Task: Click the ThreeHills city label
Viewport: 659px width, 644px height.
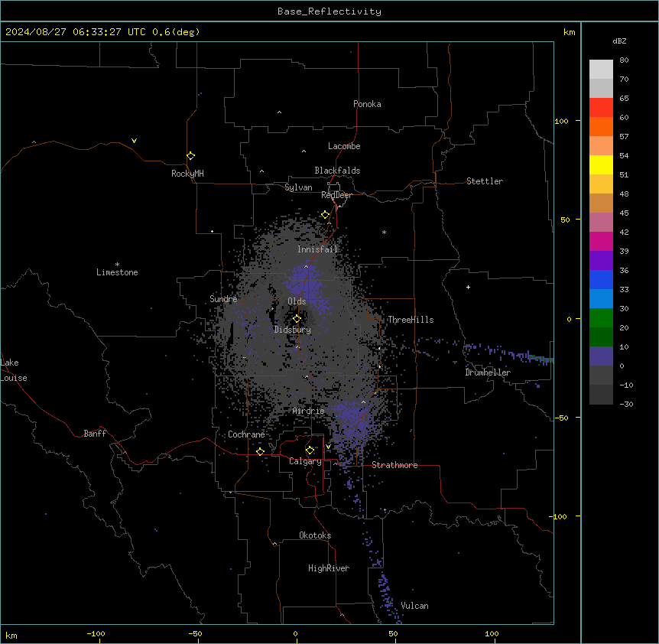Action: [x=411, y=320]
